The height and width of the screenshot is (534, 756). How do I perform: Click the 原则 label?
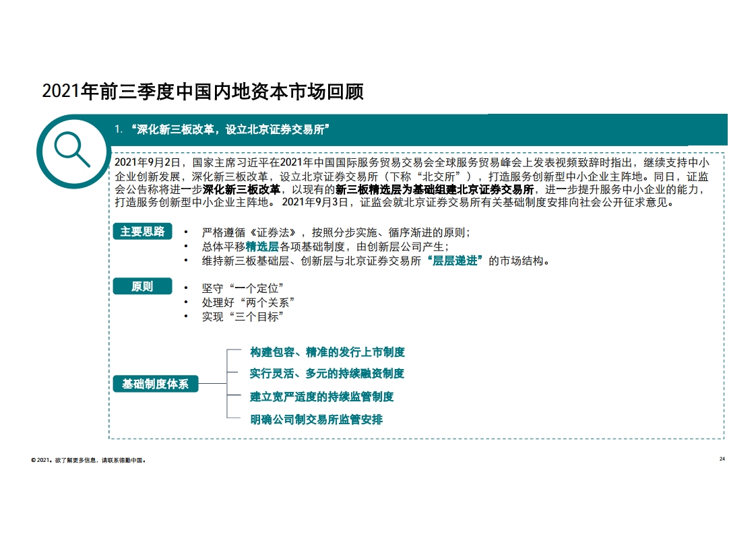[142, 287]
